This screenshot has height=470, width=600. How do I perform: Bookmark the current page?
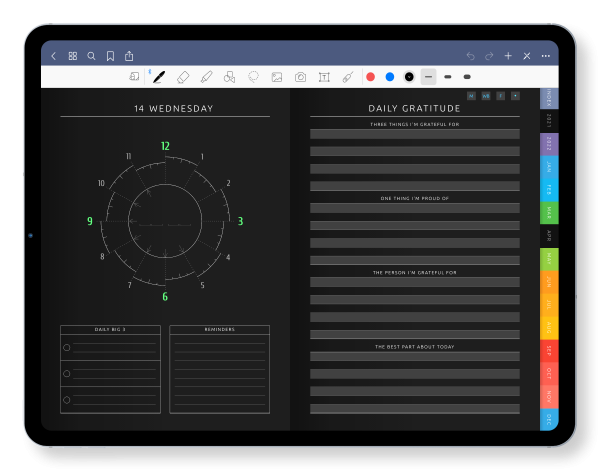tap(110, 56)
